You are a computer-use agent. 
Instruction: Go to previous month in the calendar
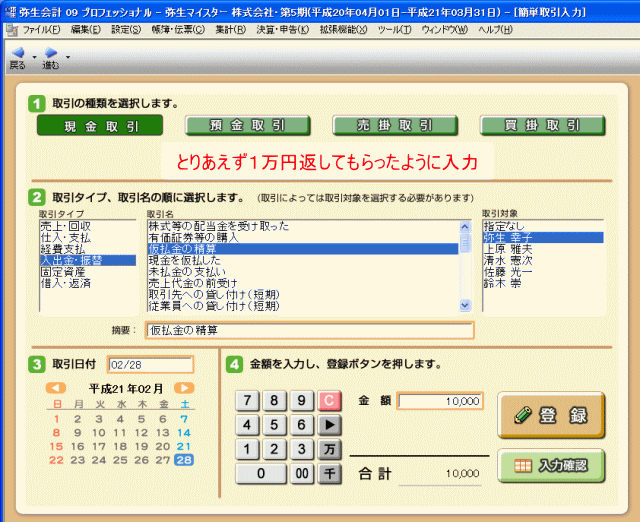(x=56, y=388)
